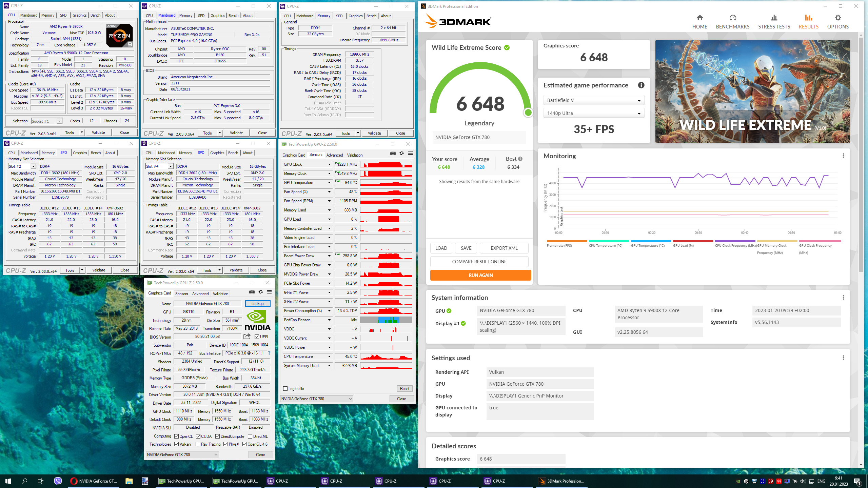Click the refresh icon in GPU-Z Graphics Card window
868x488 pixels.
click(260, 292)
